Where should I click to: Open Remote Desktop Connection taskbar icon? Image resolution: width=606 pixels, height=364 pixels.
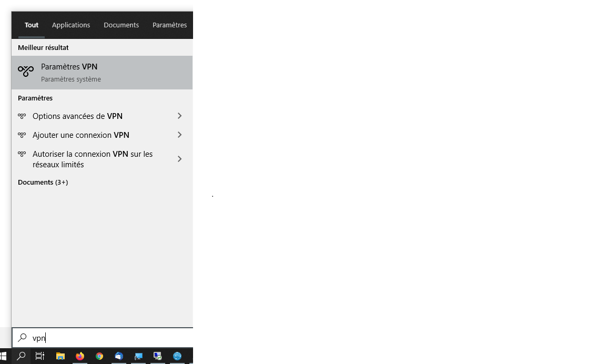click(x=138, y=356)
